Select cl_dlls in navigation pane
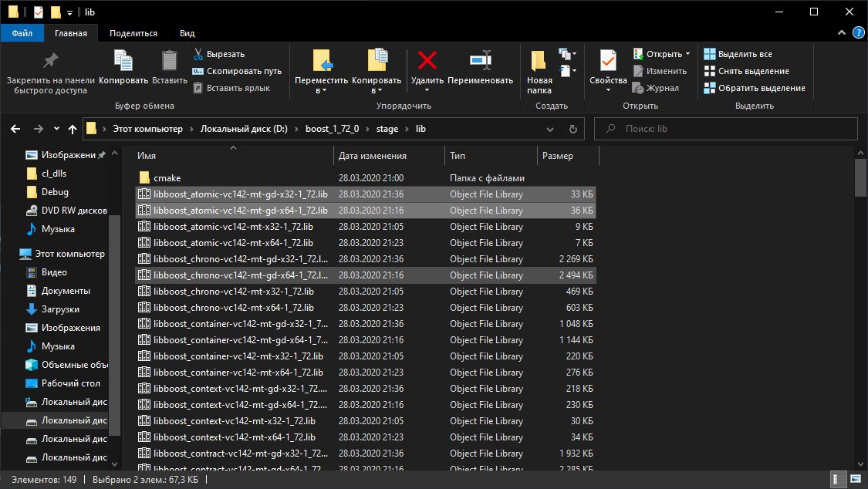This screenshot has height=489, width=868. tap(54, 174)
